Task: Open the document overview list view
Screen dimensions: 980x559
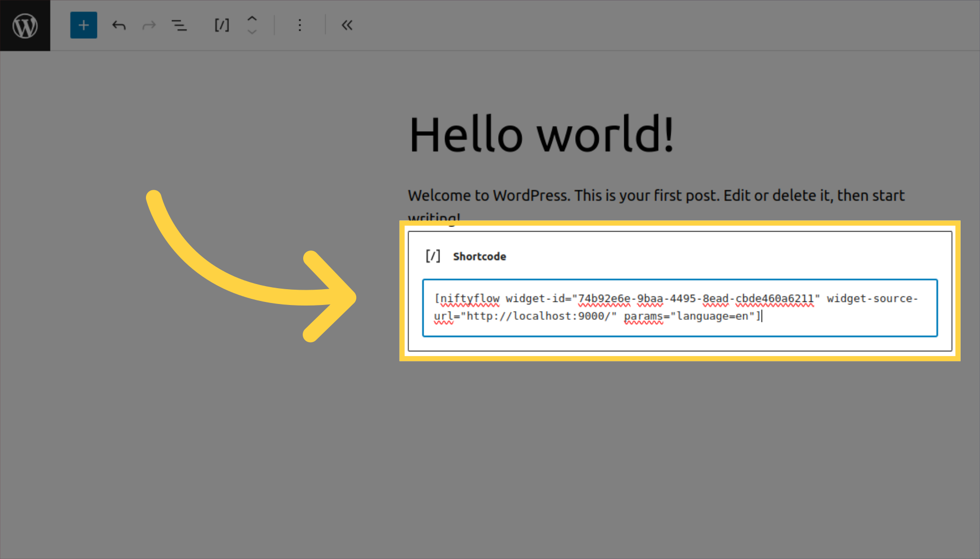Action: [x=179, y=25]
